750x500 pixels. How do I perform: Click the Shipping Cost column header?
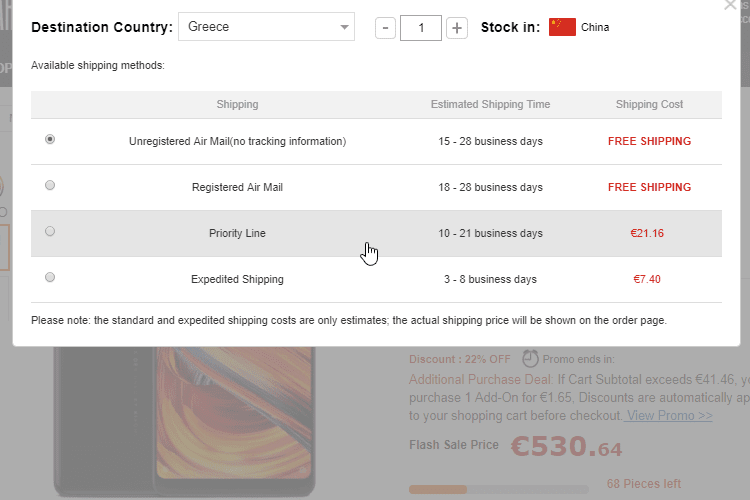pyautogui.click(x=649, y=104)
